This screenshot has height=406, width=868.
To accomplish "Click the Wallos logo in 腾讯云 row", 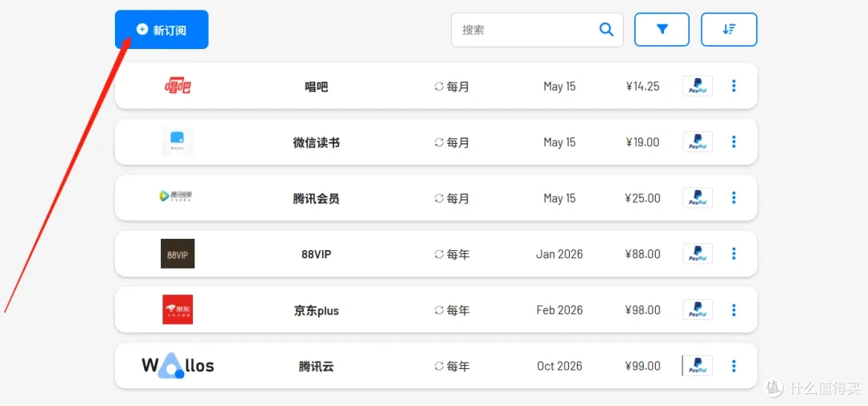I will coord(178,366).
